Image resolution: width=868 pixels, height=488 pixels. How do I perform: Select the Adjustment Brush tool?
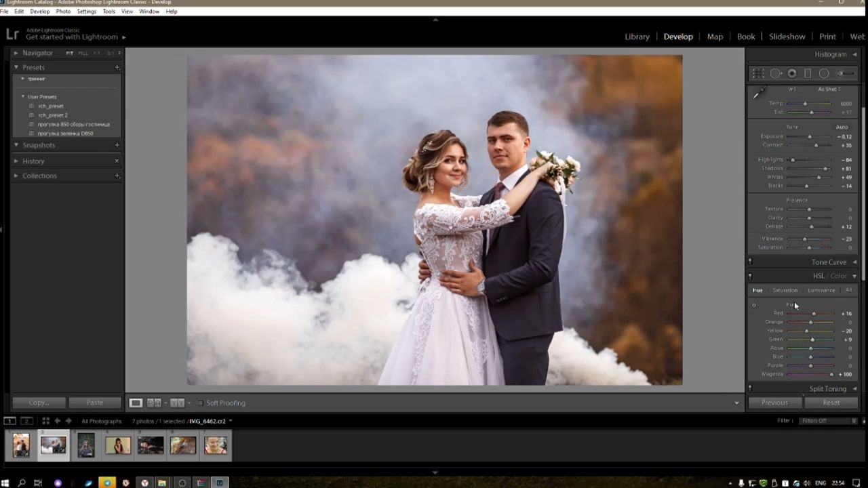click(x=844, y=73)
